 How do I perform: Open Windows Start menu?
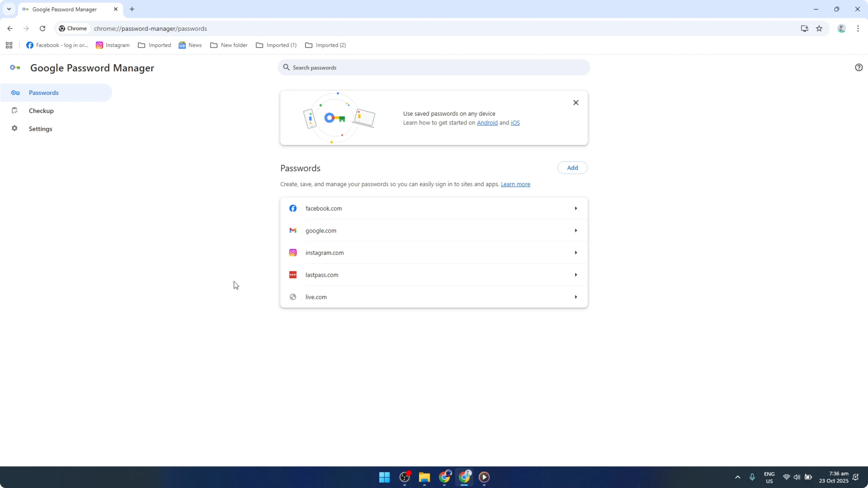pos(384,477)
